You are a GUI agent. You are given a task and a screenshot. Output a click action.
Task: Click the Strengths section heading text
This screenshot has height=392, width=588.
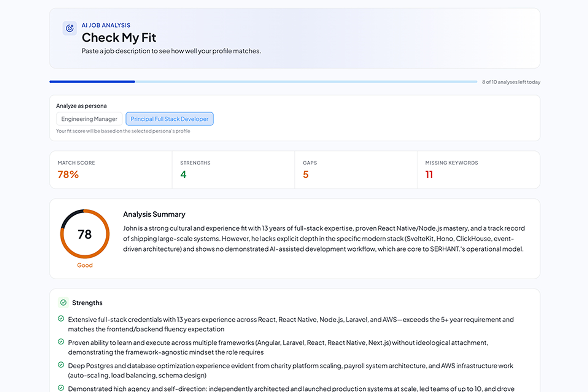coord(87,303)
